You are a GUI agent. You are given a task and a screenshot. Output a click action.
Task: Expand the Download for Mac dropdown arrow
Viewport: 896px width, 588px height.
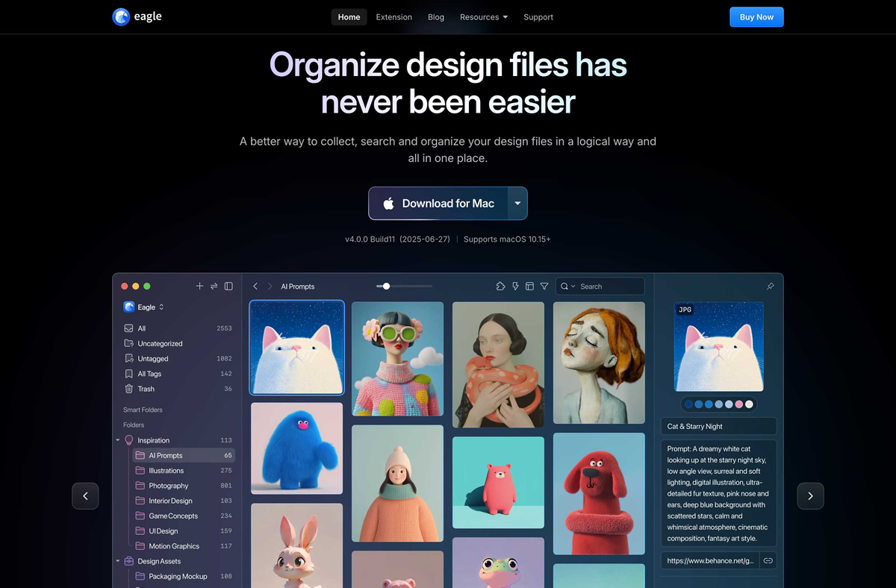point(517,204)
